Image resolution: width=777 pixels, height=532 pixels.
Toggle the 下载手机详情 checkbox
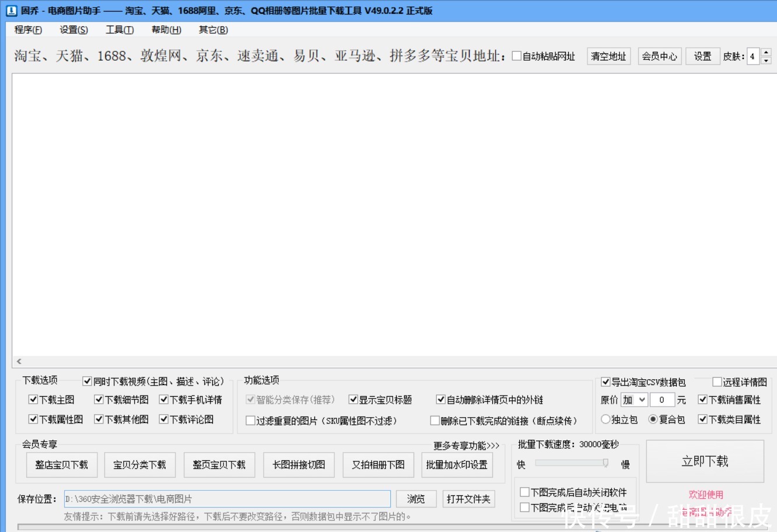coord(163,400)
